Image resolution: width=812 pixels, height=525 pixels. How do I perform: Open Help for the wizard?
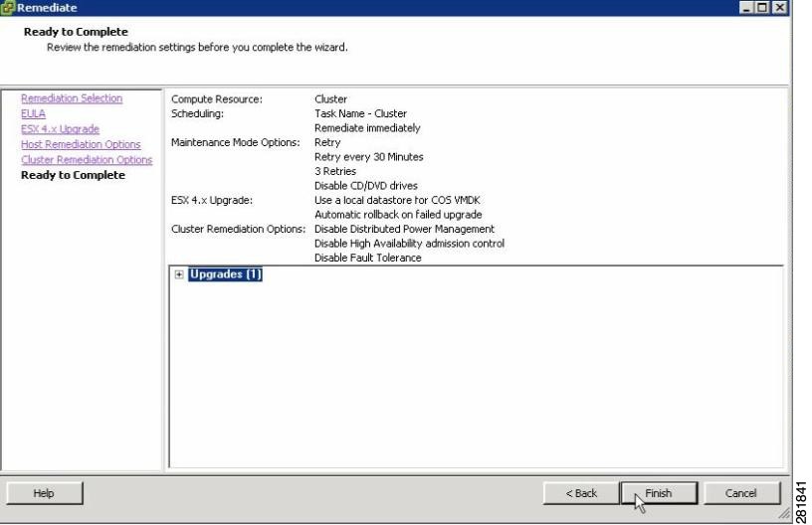(44, 493)
